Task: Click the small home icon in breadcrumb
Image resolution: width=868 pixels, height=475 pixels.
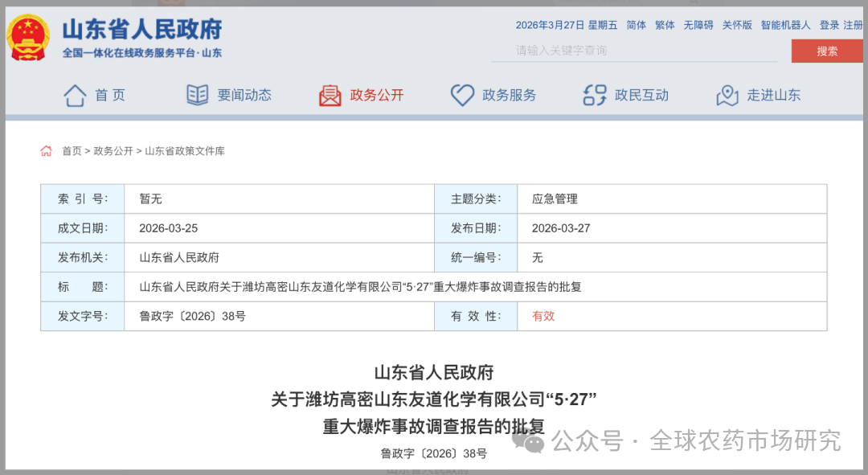Action: tap(46, 149)
